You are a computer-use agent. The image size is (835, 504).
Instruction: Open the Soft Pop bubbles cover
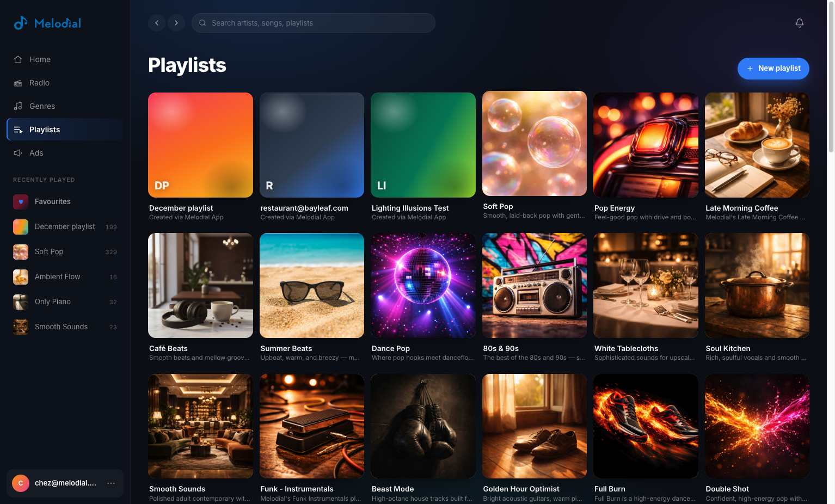point(535,143)
